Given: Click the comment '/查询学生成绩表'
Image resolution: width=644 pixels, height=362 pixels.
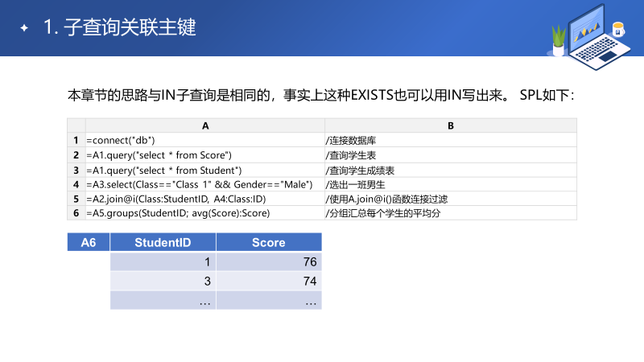Looking at the screenshot, I should (x=360, y=171).
